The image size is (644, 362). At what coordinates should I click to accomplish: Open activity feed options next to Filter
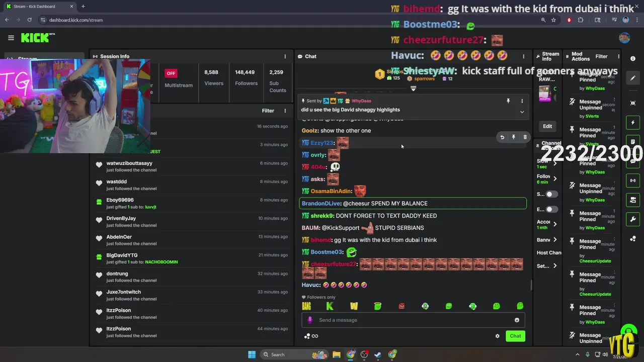[285, 111]
